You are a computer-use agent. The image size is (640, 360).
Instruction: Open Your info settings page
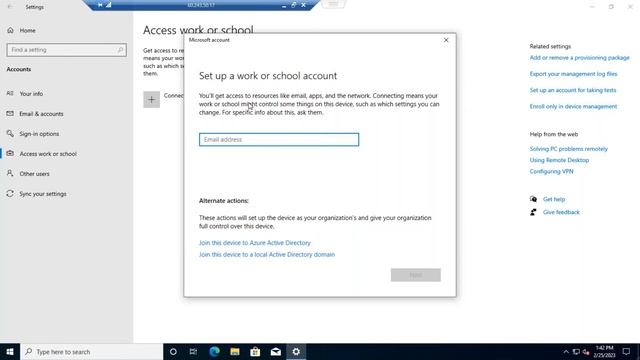tap(31, 93)
